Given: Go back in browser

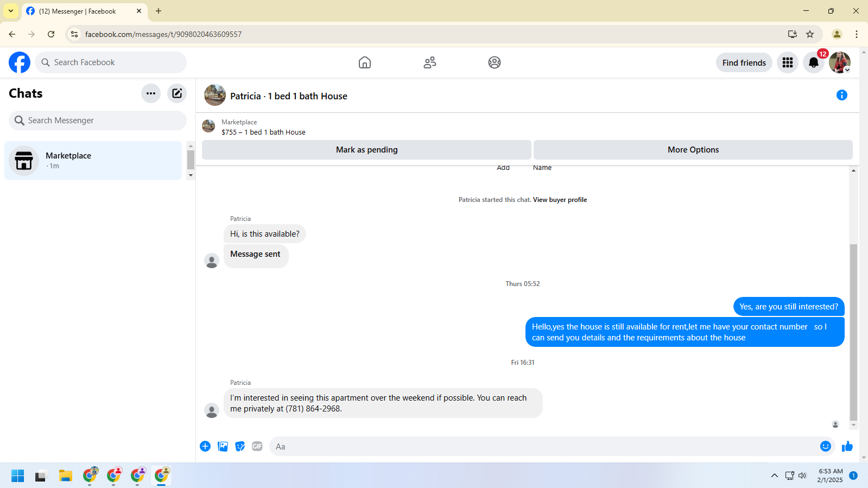Looking at the screenshot, I should pos(12,34).
